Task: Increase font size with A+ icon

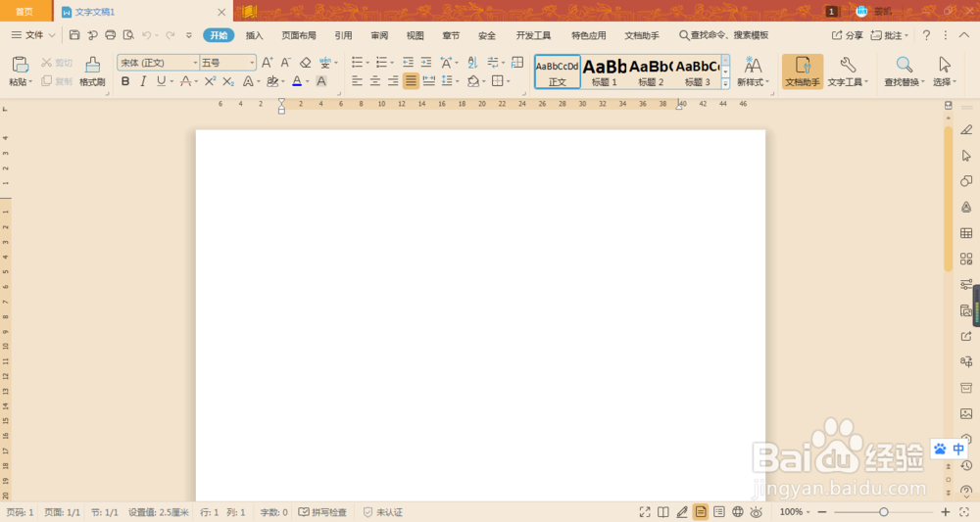Action: coord(267,63)
